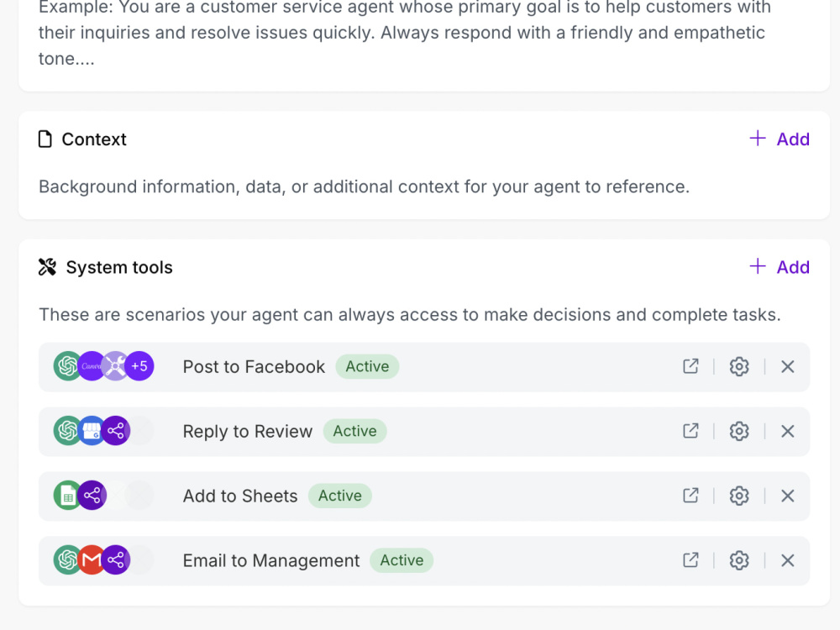Add a new System tool
Viewport: 840px width, 630px height.
tap(780, 267)
